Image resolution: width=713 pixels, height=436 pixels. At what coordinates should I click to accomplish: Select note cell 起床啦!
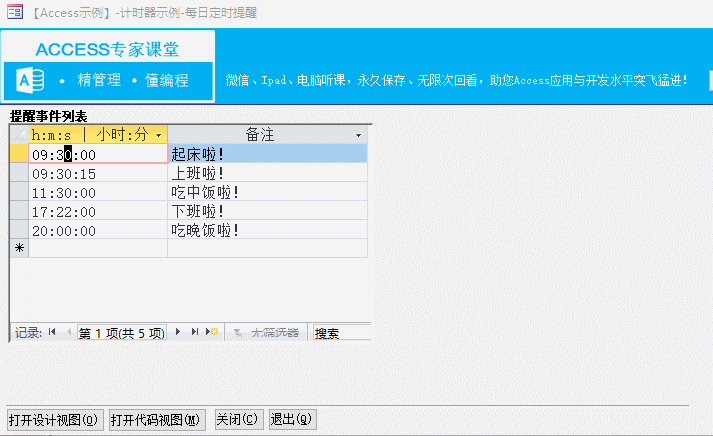pos(267,154)
